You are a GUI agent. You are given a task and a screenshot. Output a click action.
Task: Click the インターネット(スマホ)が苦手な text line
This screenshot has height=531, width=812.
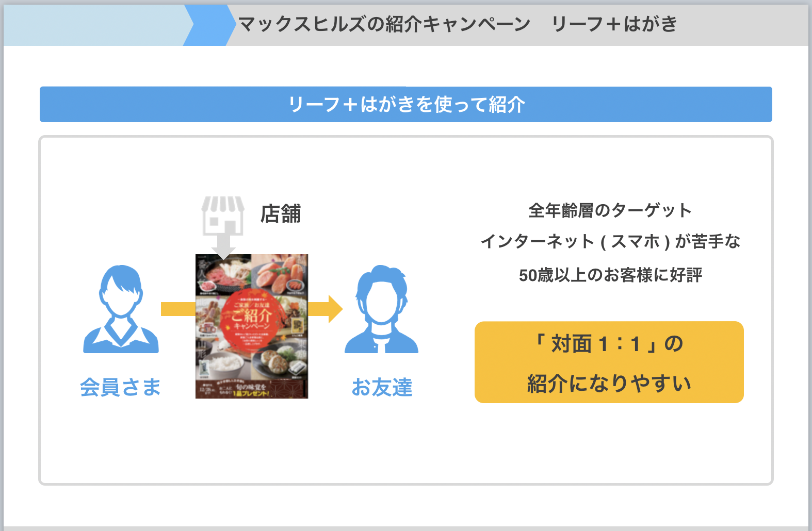click(x=610, y=241)
